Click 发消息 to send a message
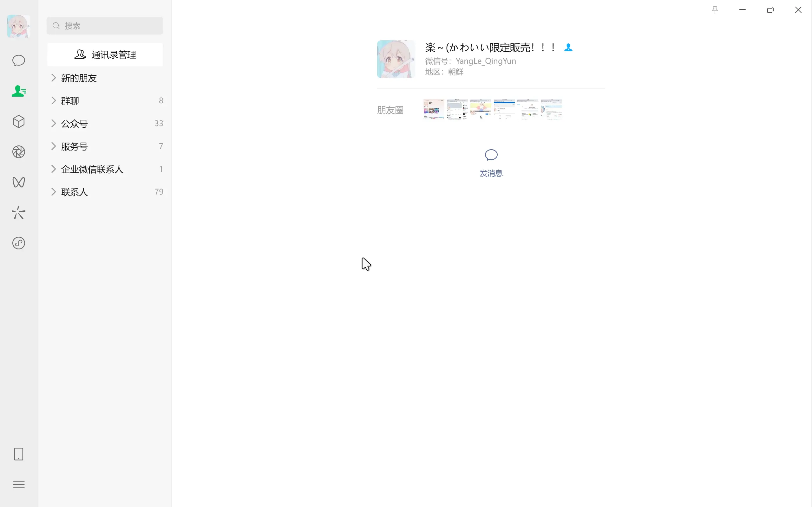 pos(491,163)
